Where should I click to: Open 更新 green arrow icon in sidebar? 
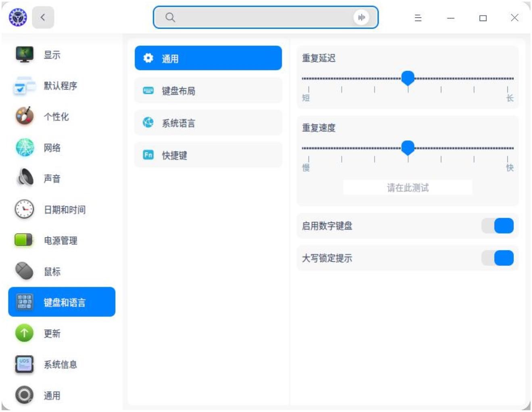(x=24, y=333)
